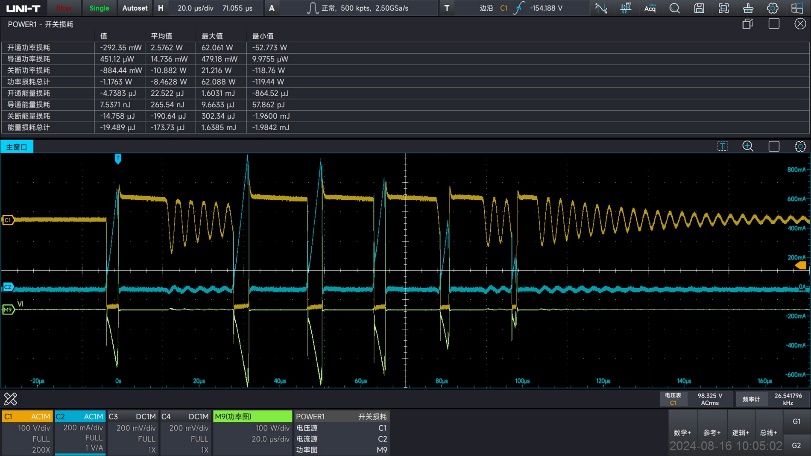This screenshot has height=456, width=811.
Task: Toggle the C1 channel box
Action: 27,432
